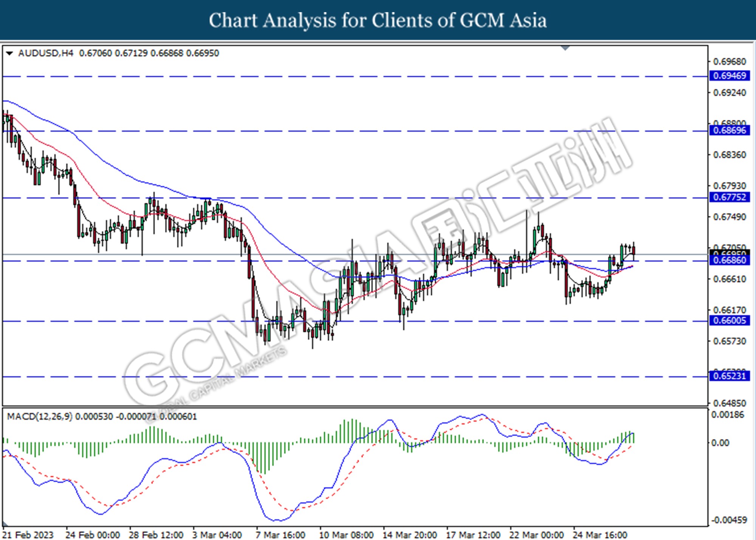Click the 28 Feb 12:00 time label
756x540 pixels.
click(156, 535)
